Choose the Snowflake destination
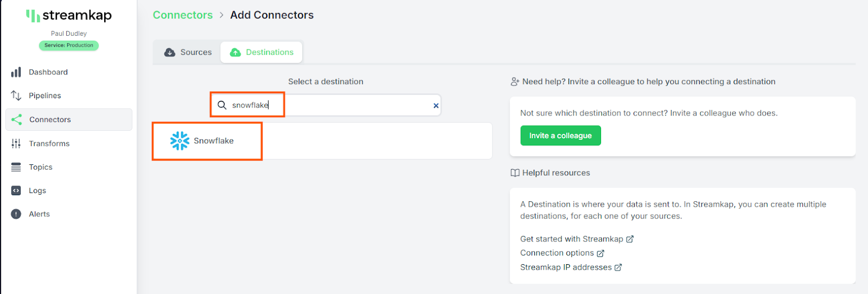The image size is (868, 294). click(x=322, y=141)
